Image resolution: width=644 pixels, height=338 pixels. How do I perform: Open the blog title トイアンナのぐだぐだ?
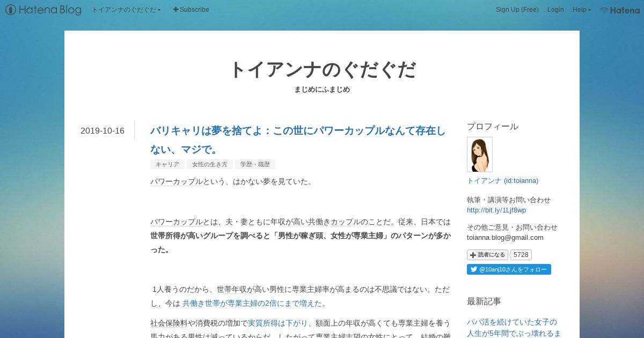[322, 70]
